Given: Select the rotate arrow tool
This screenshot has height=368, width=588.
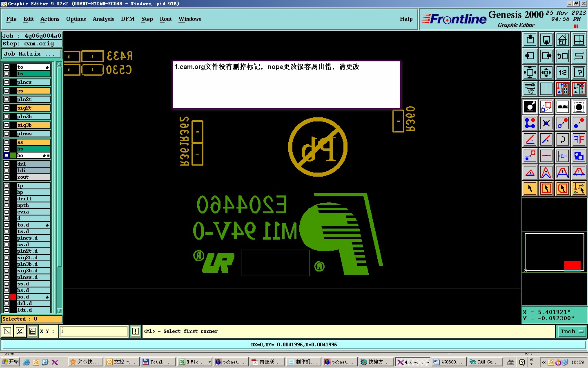Looking at the screenshot, I should point(563,139).
